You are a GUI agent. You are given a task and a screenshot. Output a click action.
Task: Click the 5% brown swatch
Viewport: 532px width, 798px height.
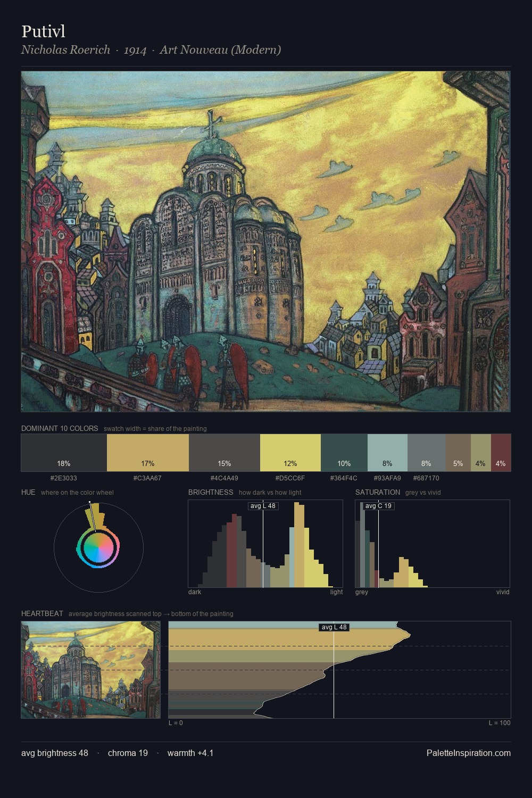[458, 453]
